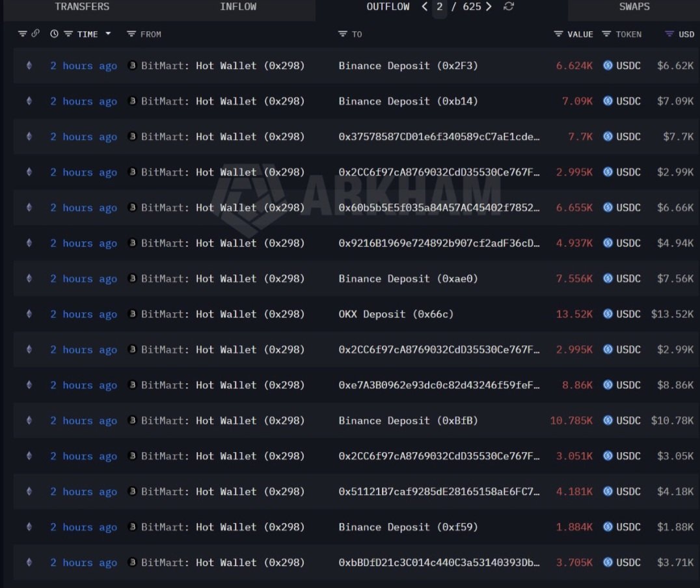This screenshot has width=700, height=588.
Task: Open the TO column filter
Action: (342, 34)
